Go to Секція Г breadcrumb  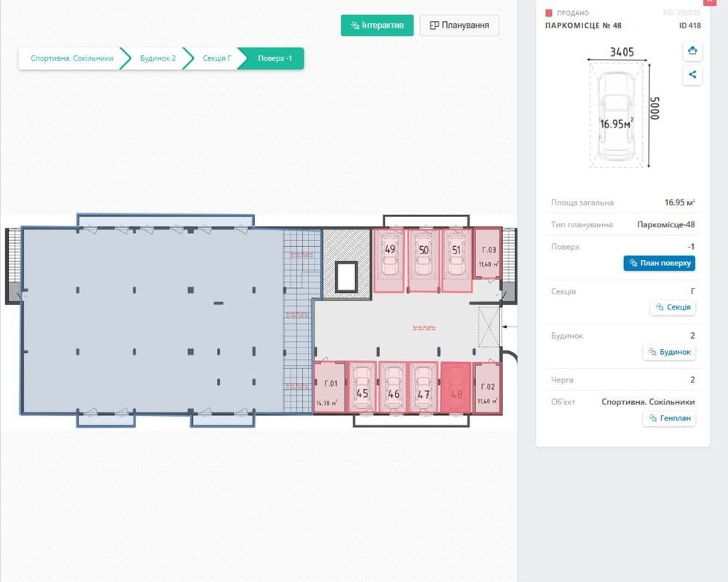[x=217, y=58]
